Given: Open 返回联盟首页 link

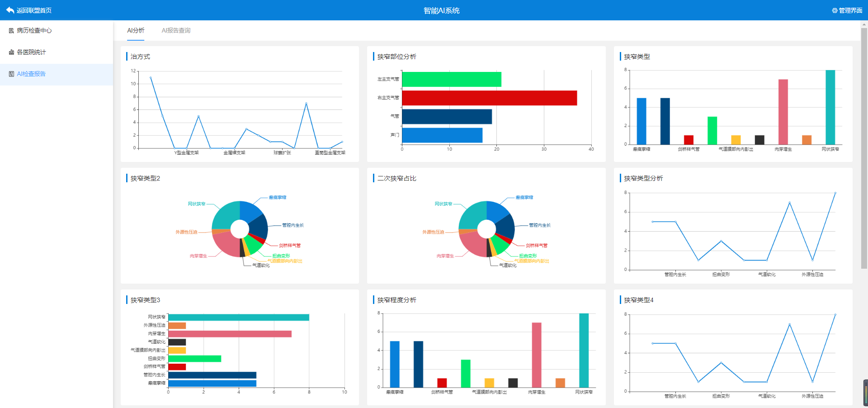Looking at the screenshot, I should (x=34, y=10).
